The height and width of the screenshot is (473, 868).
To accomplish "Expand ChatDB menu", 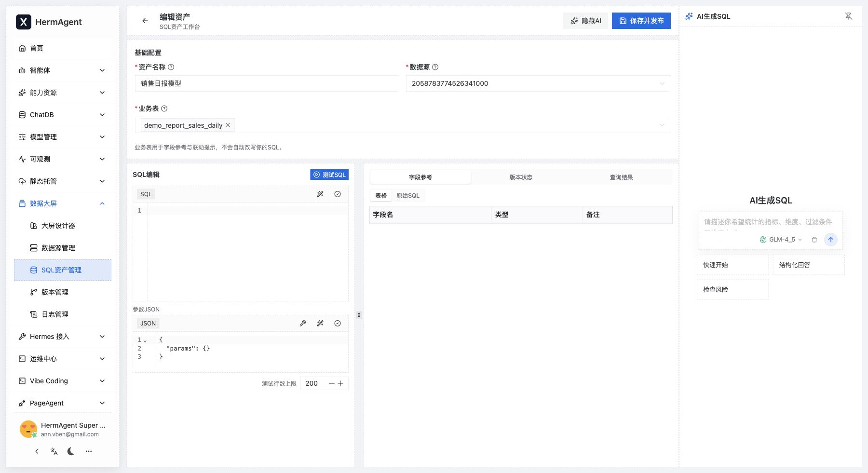I will click(63, 115).
